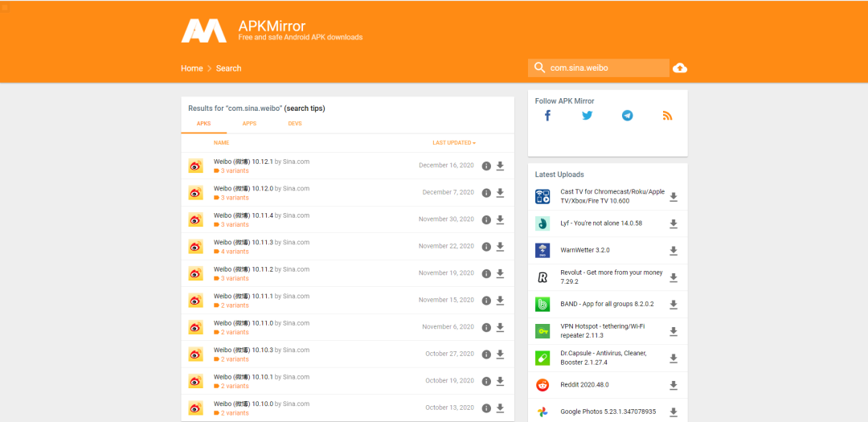
Task: Open the Weibo 10.12.1 app icon
Action: click(196, 166)
